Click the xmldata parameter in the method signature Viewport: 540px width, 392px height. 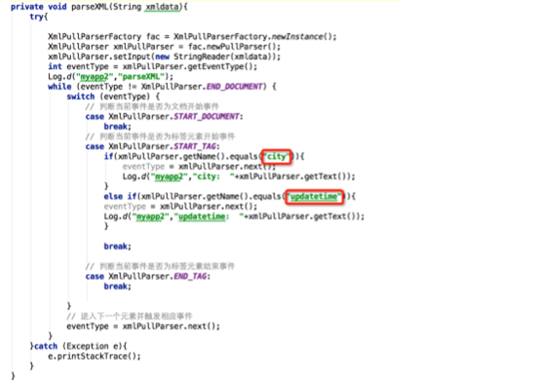163,7
